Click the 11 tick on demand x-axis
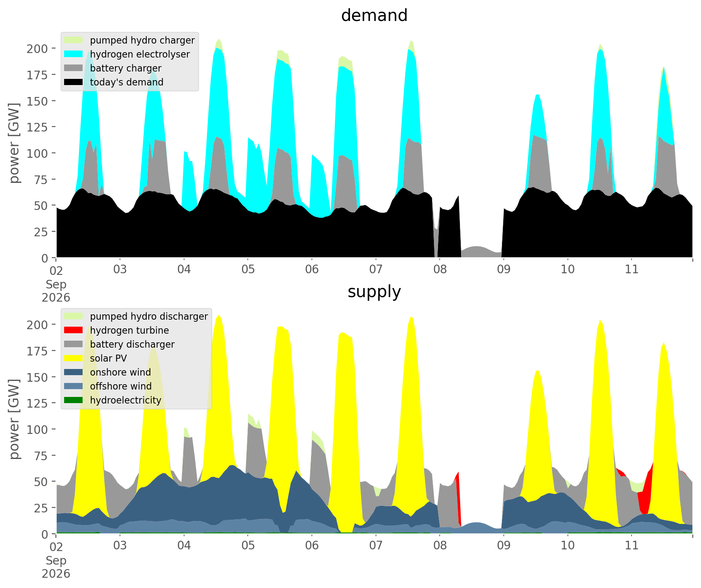 point(632,270)
